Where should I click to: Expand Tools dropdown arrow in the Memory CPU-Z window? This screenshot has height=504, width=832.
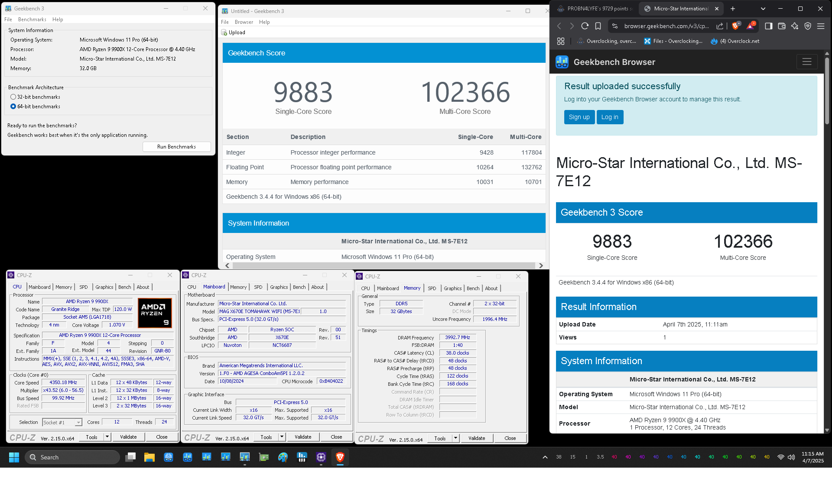[x=456, y=438]
